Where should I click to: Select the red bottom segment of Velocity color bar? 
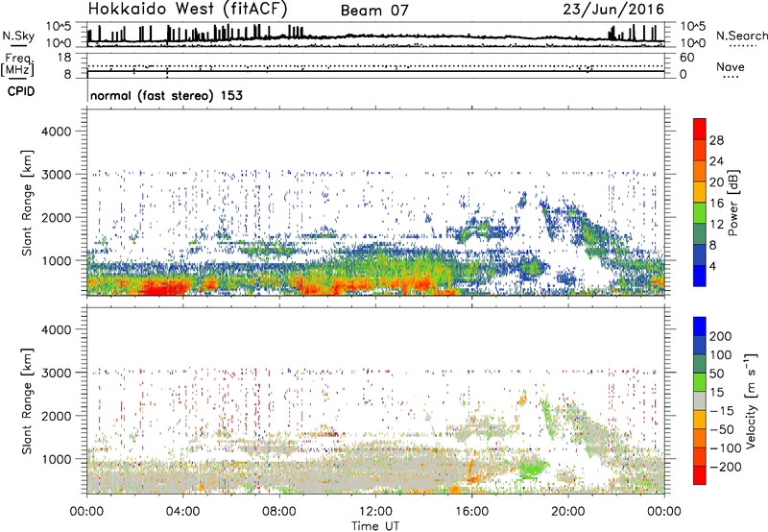(700, 475)
